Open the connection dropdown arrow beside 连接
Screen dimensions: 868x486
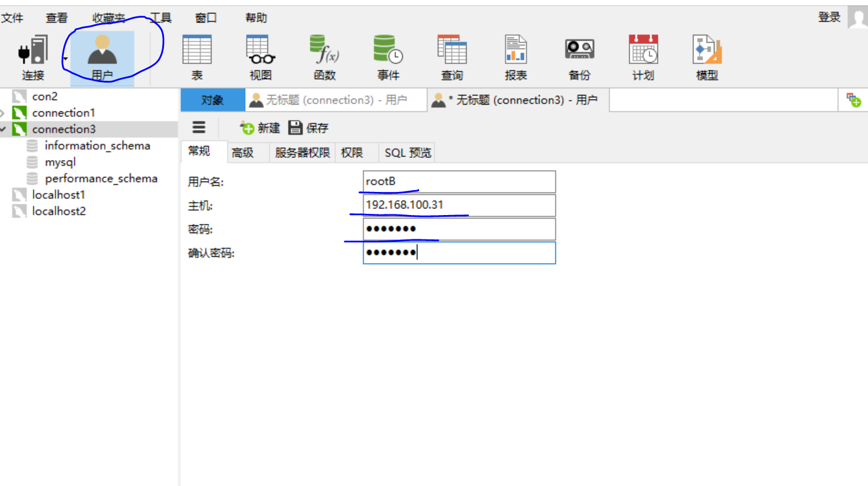66,59
